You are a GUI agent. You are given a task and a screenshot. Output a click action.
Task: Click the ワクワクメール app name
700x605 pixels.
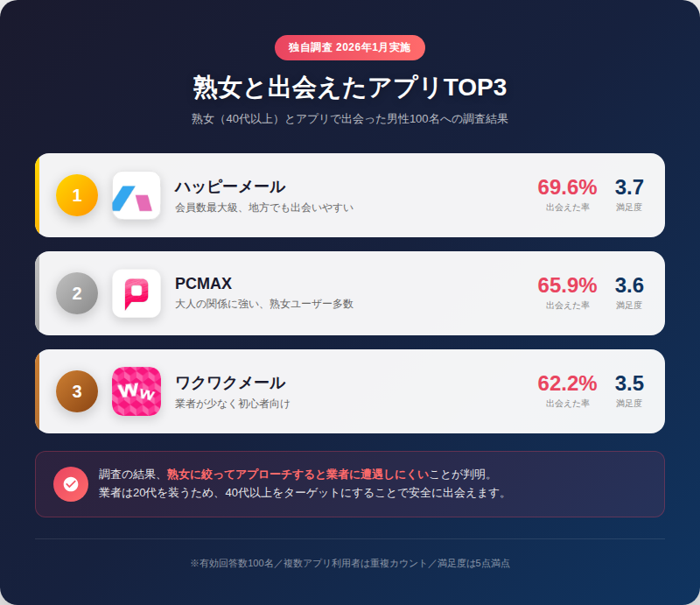point(230,383)
